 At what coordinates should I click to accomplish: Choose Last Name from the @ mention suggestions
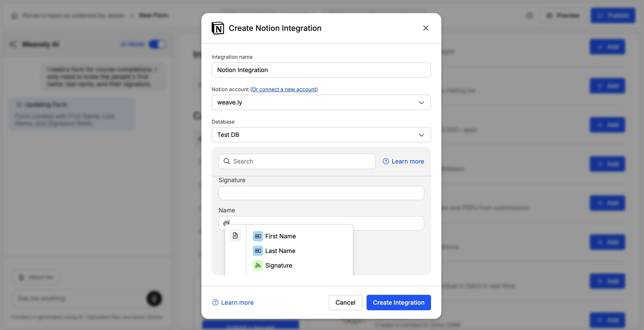tap(280, 251)
